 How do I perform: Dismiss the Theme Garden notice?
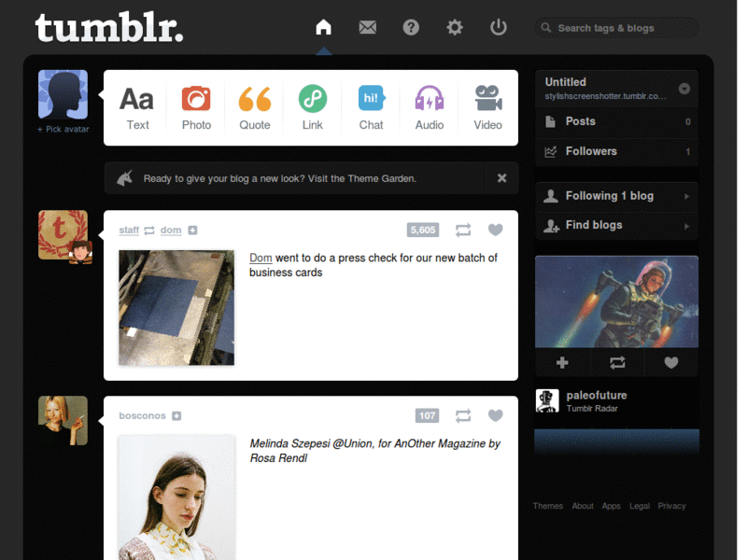coord(501,178)
